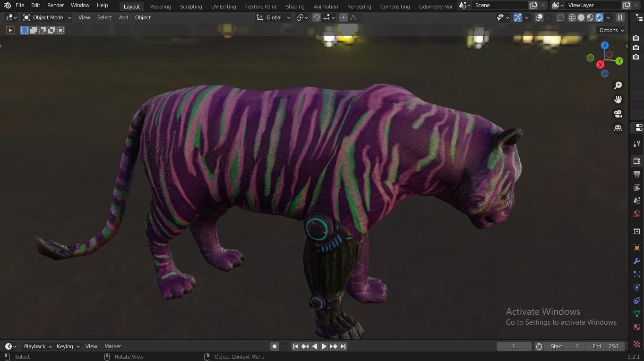Open the viewport View menu

pyautogui.click(x=84, y=17)
